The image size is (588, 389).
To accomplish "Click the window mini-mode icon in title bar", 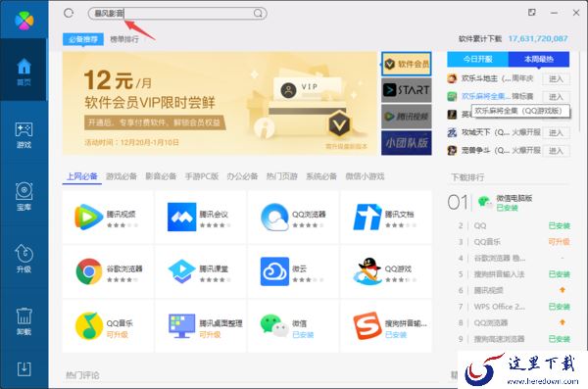I will (x=532, y=13).
